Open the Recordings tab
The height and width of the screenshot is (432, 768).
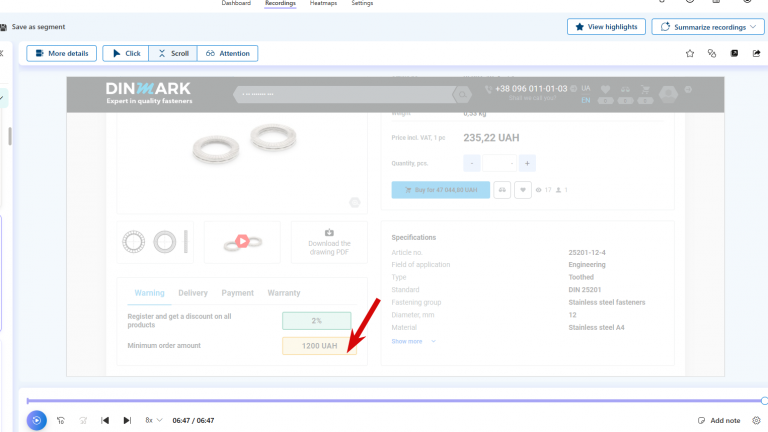(x=280, y=3)
